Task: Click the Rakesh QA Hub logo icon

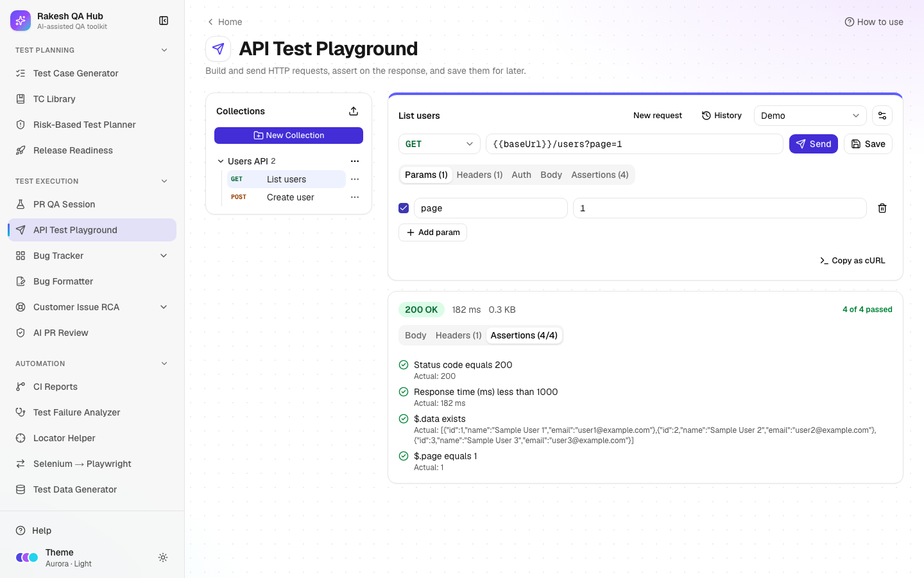Action: [x=21, y=21]
